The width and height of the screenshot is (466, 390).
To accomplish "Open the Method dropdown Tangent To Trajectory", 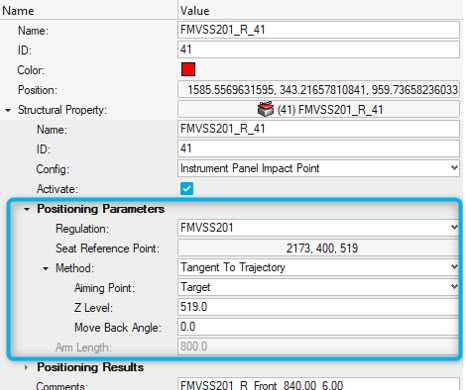I will point(318,268).
